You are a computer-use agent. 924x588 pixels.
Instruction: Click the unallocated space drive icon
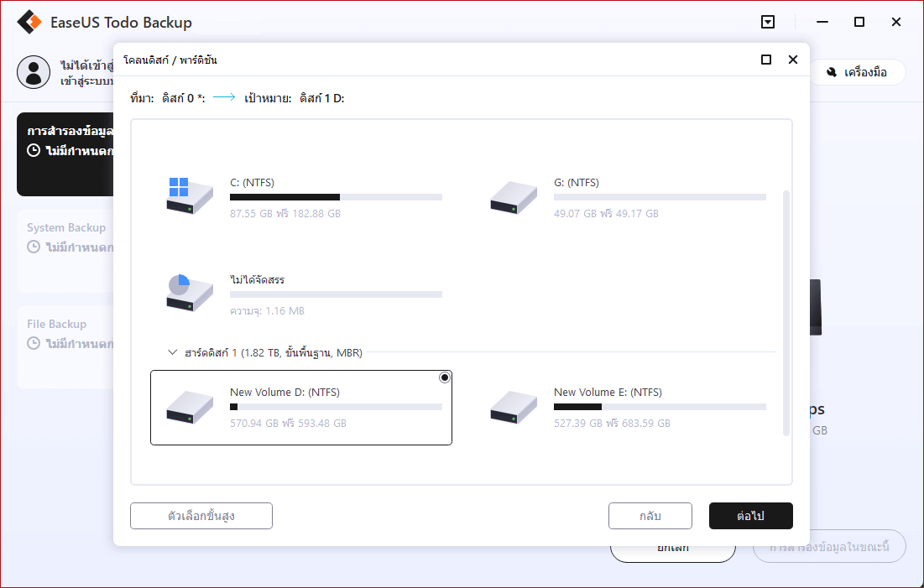point(189,293)
